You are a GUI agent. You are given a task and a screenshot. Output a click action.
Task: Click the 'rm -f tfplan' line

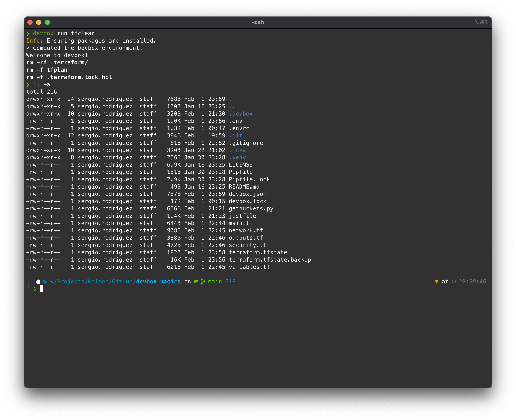click(47, 70)
